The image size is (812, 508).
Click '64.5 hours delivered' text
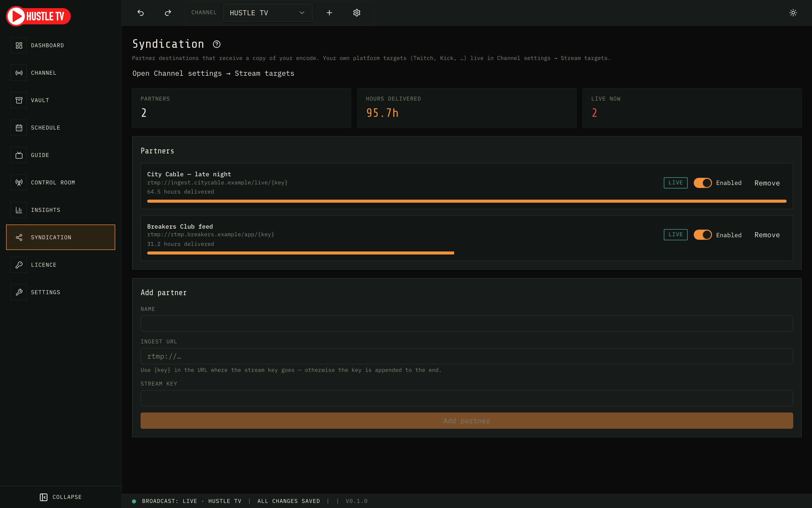pyautogui.click(x=180, y=192)
